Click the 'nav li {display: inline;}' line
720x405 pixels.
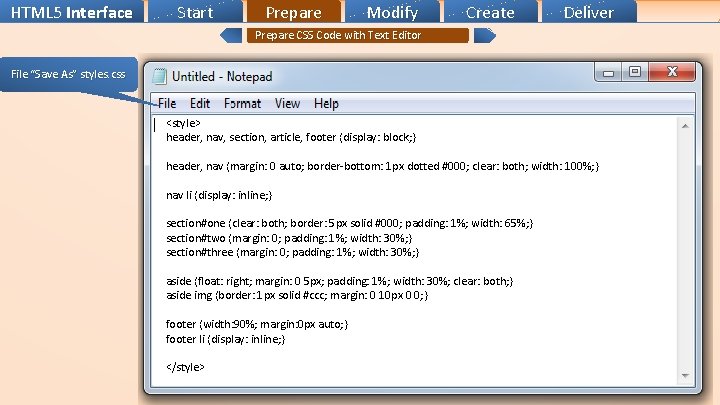click(x=219, y=195)
